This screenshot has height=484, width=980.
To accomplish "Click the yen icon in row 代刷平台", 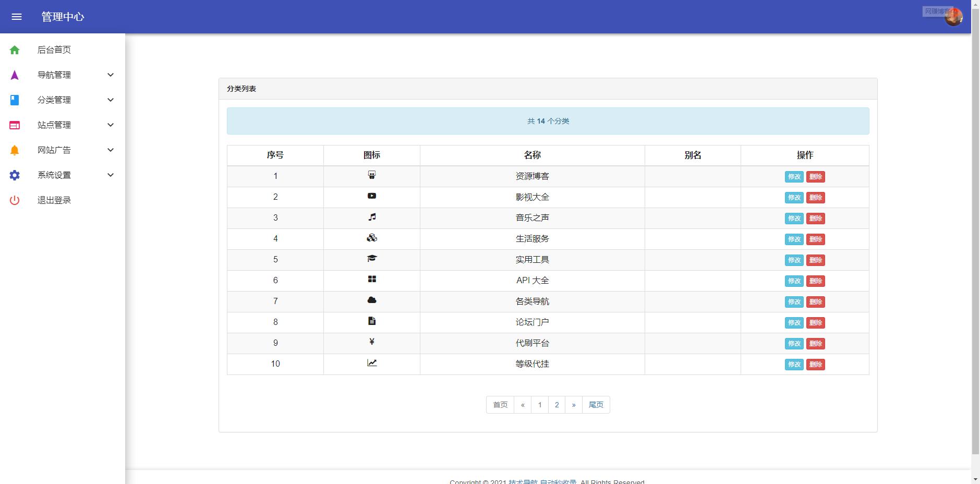I will [372, 342].
